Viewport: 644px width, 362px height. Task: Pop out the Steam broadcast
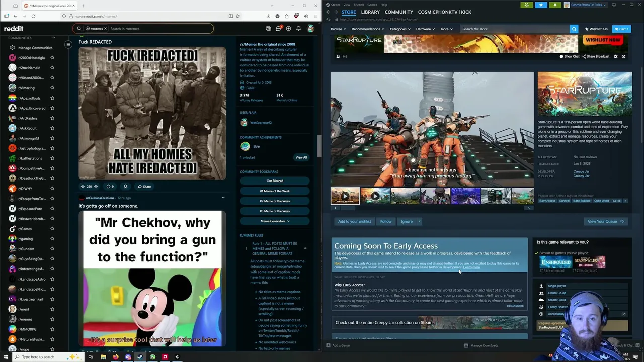pos(623,57)
